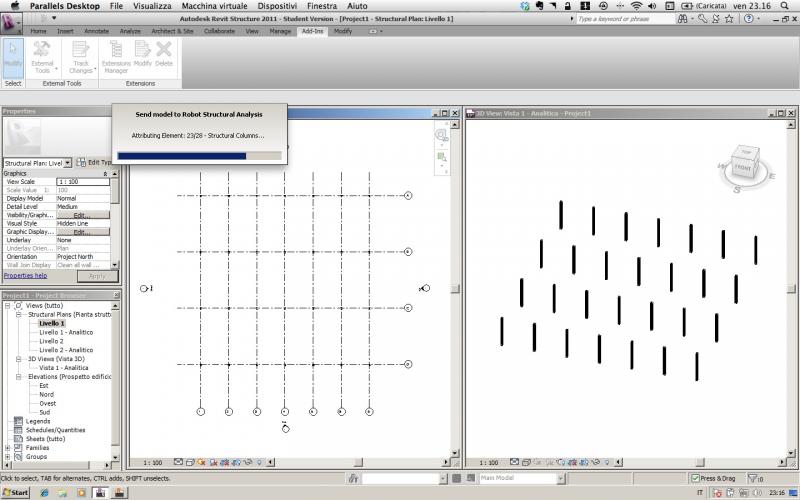800x500 pixels.
Task: Click the binoculars search icon in title bar
Action: pyautogui.click(x=683, y=19)
